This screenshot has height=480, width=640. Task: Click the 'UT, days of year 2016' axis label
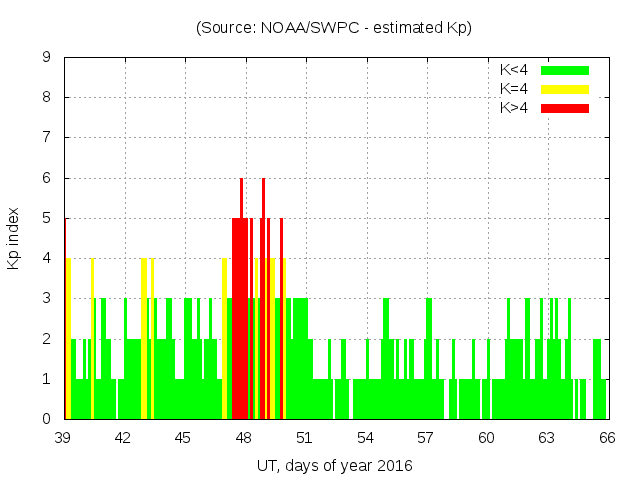pyautogui.click(x=334, y=465)
